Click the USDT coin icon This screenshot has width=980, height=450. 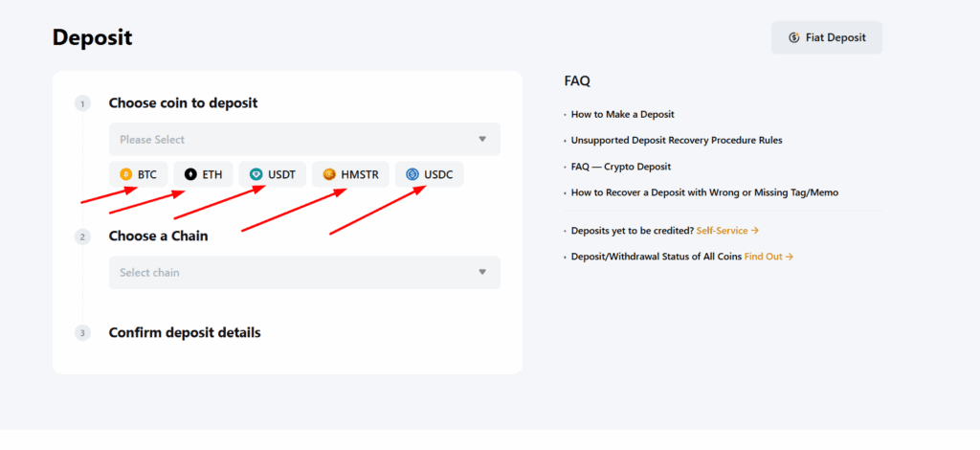point(256,175)
